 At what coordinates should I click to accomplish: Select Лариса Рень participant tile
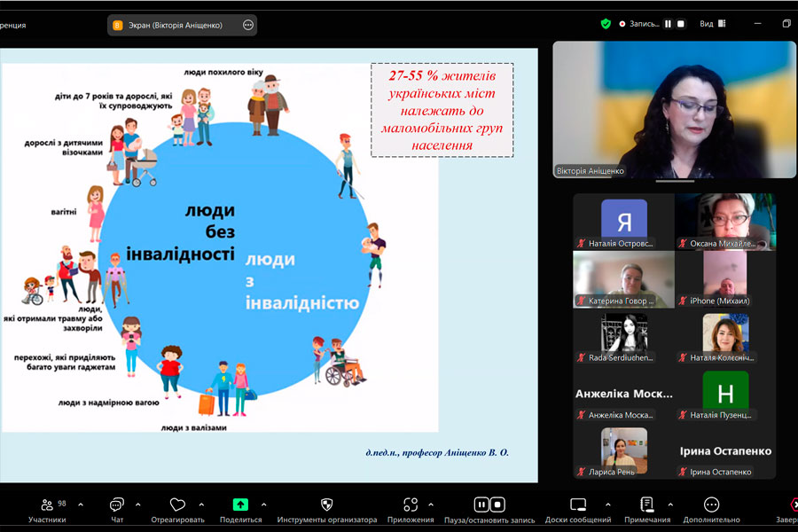pyautogui.click(x=624, y=450)
